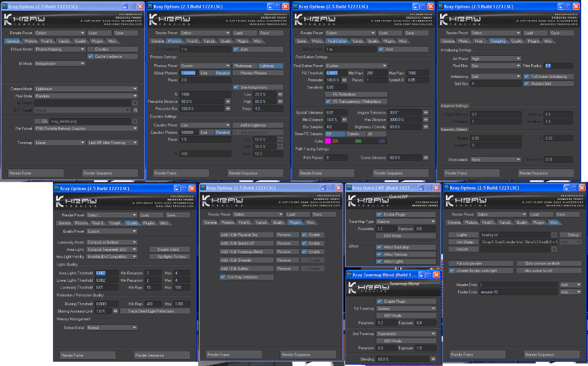Disable the Cache Irradiance checkbox
This screenshot has width=588, height=366.
coord(91,56)
